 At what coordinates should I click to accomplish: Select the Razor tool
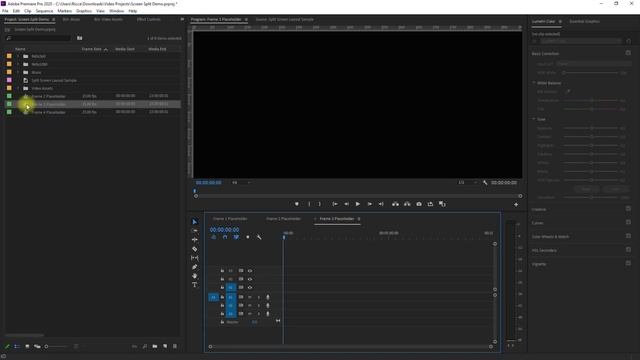coord(195,249)
